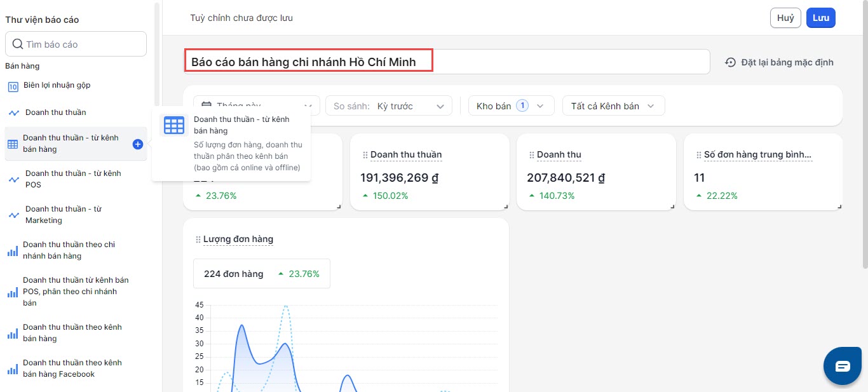Click the Huỷ button
Image resolution: width=868 pixels, height=392 pixels.
coord(785,18)
